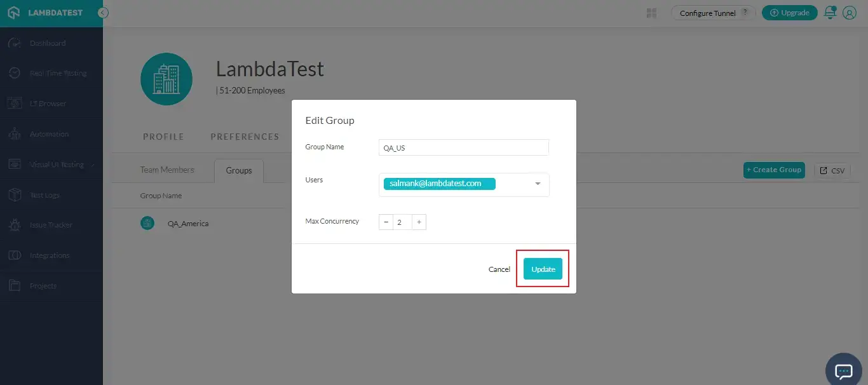Switch to the Team Members tab
The width and height of the screenshot is (868, 385).
pos(167,170)
